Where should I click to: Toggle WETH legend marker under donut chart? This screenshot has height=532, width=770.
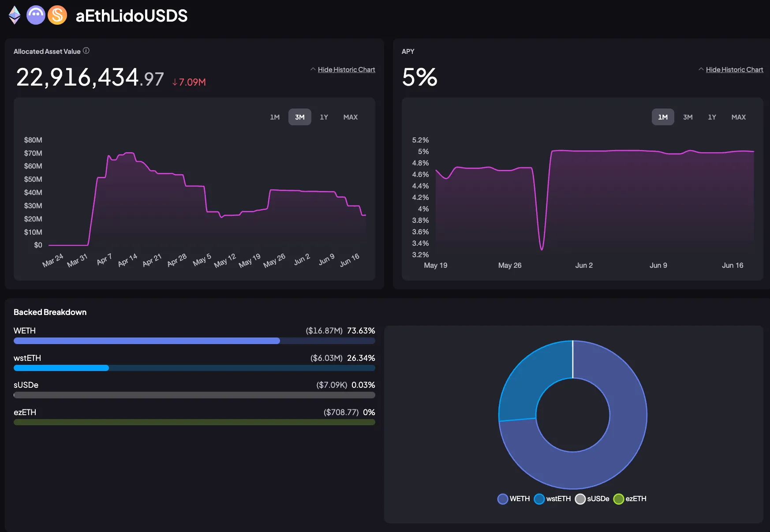503,499
